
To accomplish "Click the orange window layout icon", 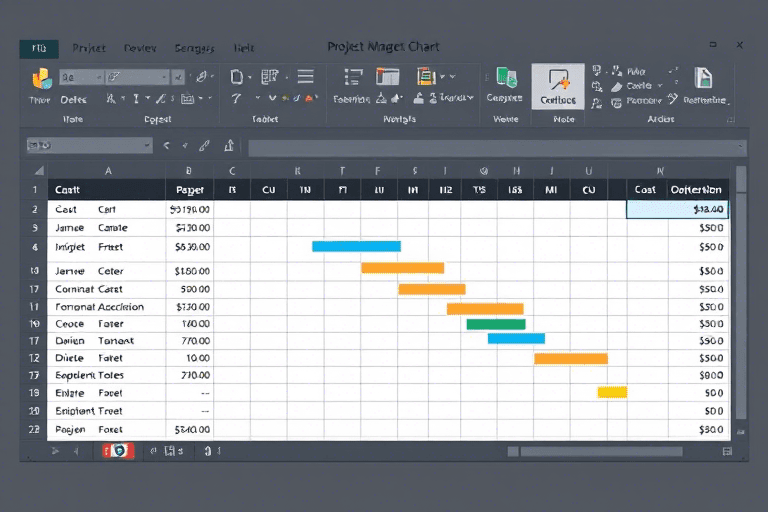I will pyautogui.click(x=387, y=77).
